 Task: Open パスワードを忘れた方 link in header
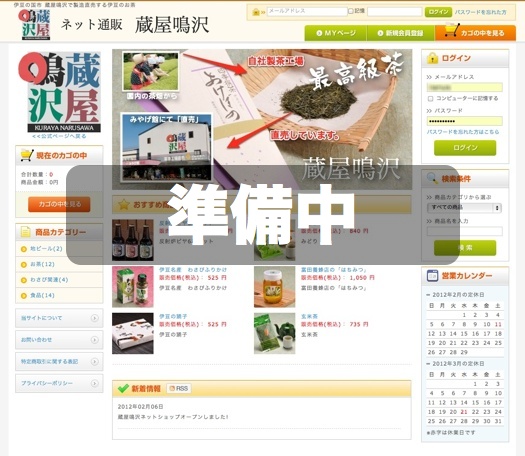click(480, 12)
